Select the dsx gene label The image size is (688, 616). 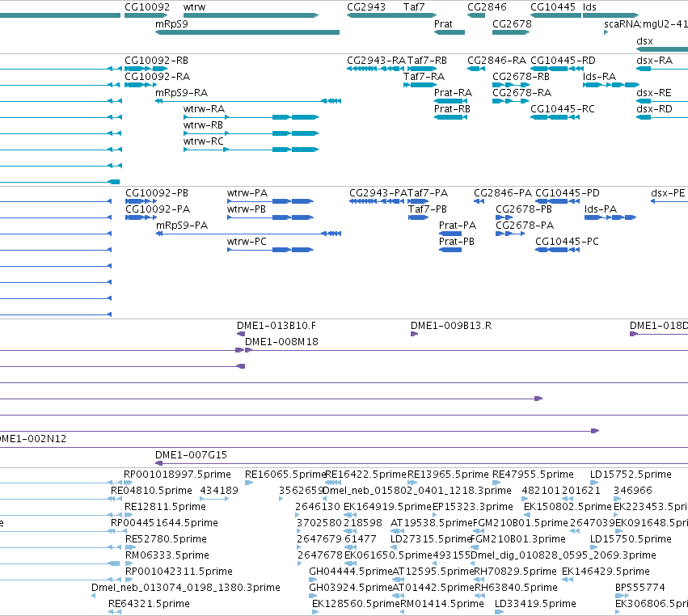(x=644, y=40)
